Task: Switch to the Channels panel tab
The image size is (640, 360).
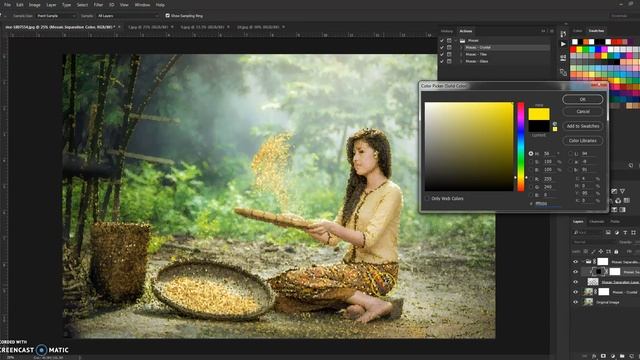Action: click(597, 222)
